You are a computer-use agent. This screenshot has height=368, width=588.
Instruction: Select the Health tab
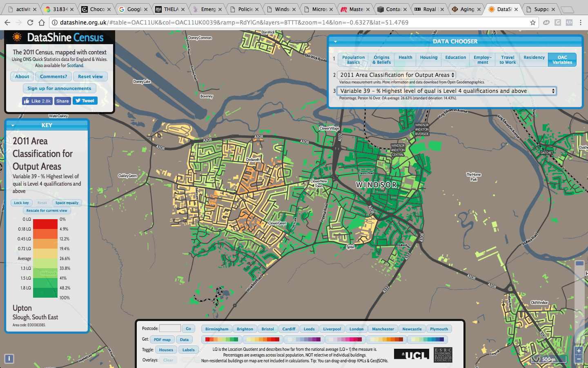click(405, 60)
